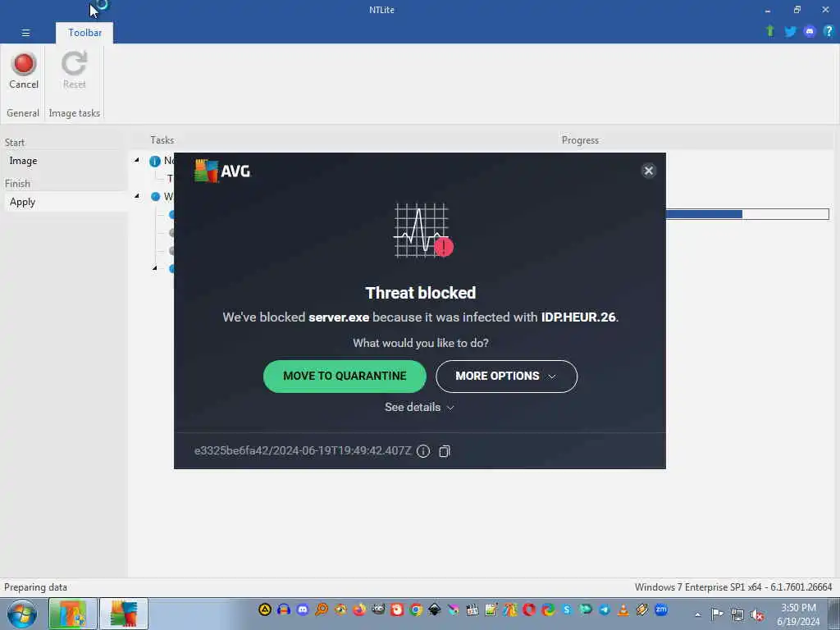Launch Microsoft Edge from the taskbar

[x=548, y=609]
